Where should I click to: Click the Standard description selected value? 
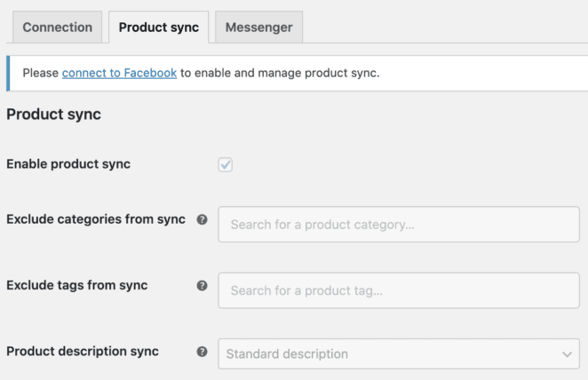(x=287, y=354)
